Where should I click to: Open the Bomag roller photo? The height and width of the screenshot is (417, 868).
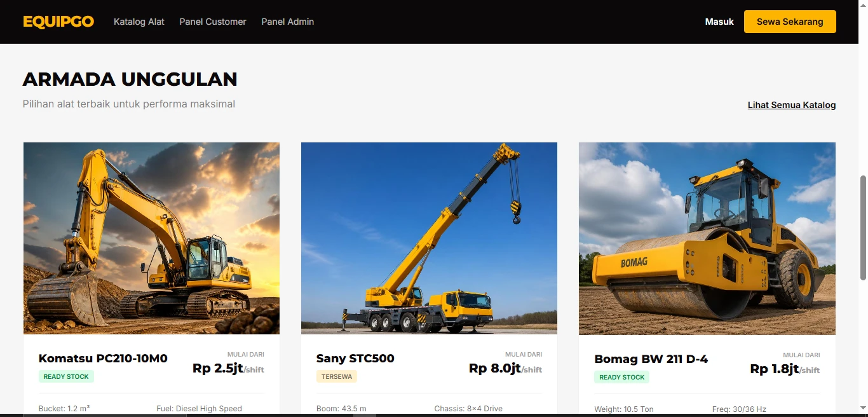pyautogui.click(x=707, y=238)
